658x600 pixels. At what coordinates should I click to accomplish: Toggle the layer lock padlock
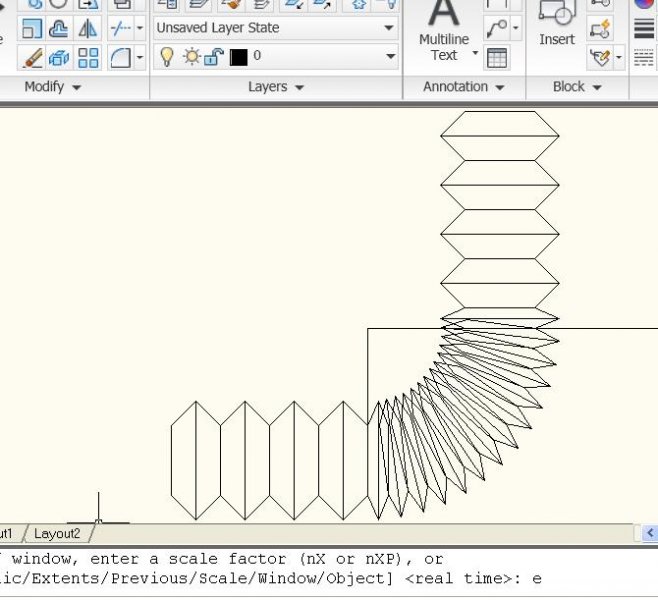[212, 57]
